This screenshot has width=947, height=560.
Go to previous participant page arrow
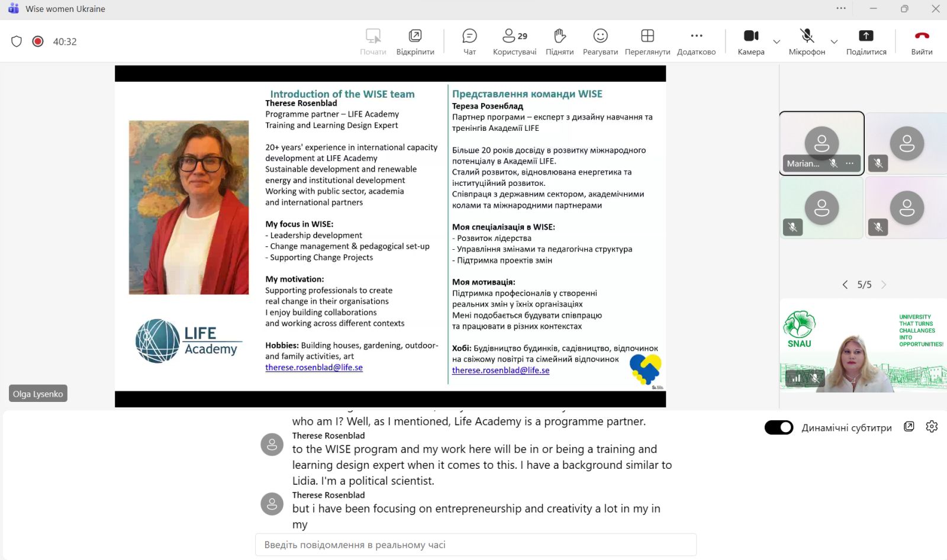845,285
